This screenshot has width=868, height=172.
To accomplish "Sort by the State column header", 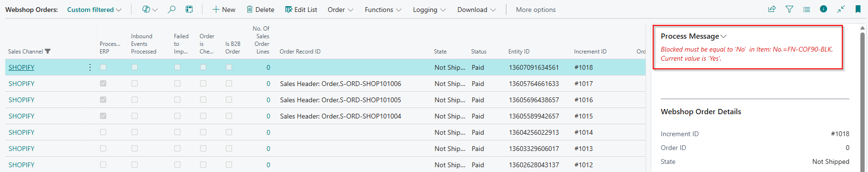I will 440,52.
